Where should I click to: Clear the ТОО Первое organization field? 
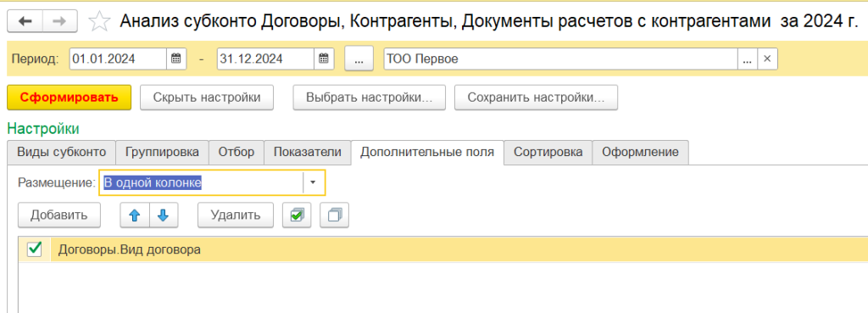coord(767,59)
